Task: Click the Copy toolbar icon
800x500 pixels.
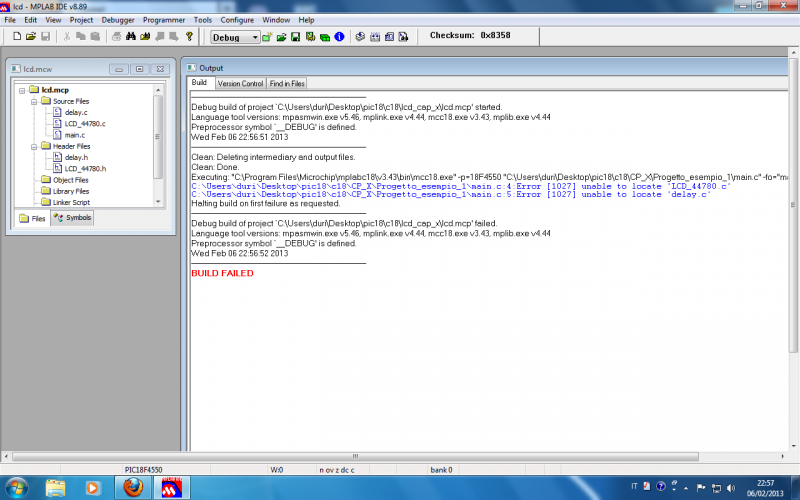Action: (81, 36)
